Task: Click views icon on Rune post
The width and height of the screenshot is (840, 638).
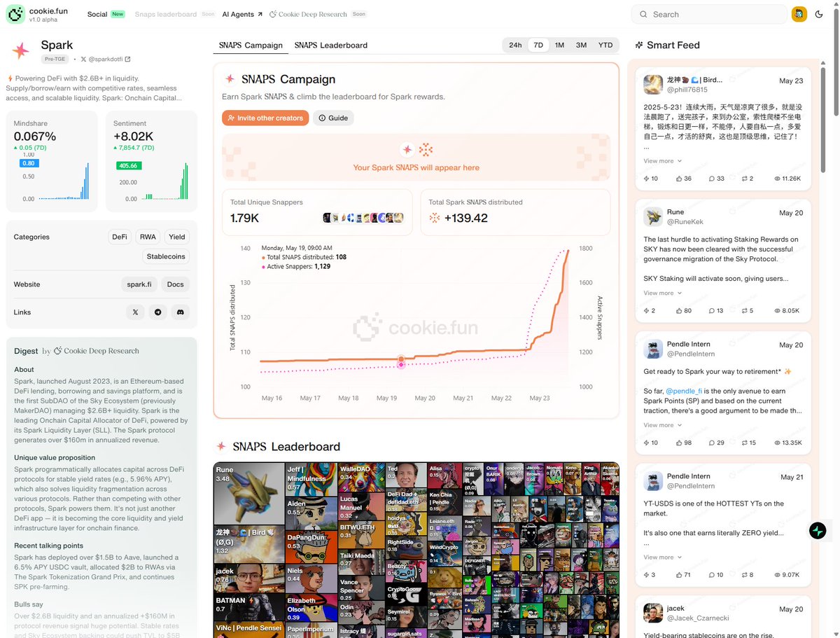Action: click(778, 311)
